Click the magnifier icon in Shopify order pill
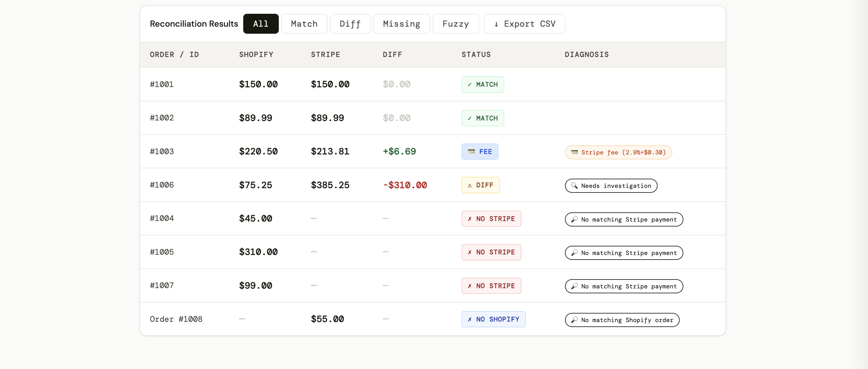 coord(574,320)
